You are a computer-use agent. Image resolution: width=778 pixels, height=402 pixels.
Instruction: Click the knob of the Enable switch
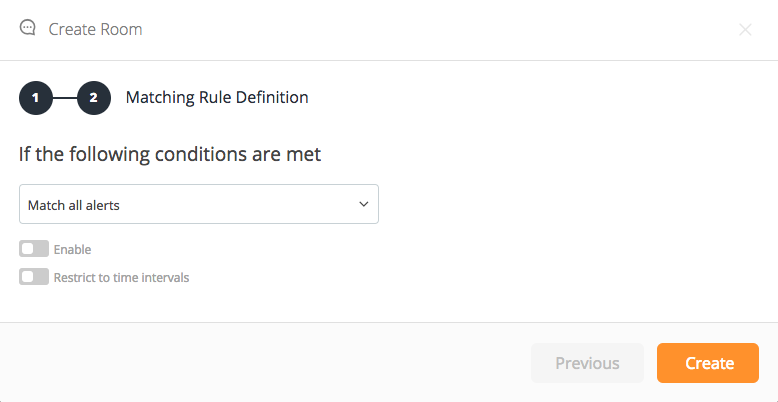[28, 249]
